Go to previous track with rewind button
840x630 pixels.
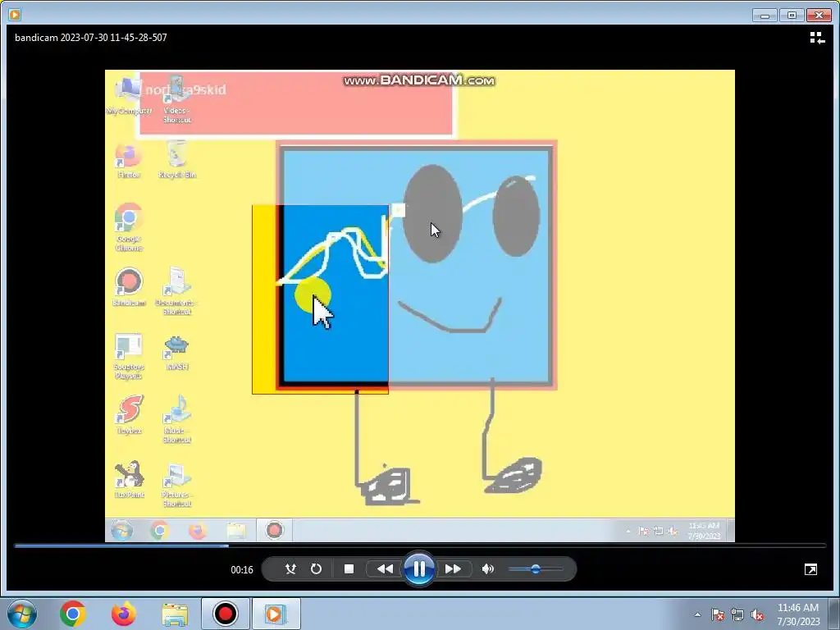pyautogui.click(x=385, y=569)
